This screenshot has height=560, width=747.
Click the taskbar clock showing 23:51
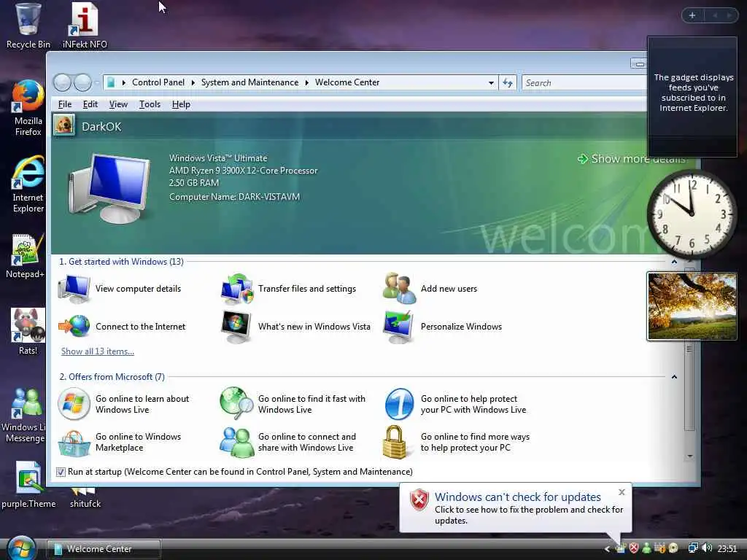point(727,548)
